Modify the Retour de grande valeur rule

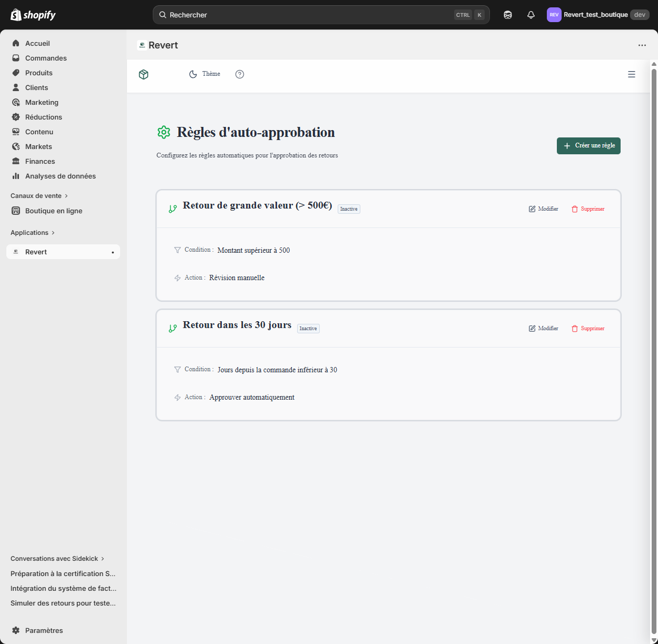coord(543,209)
